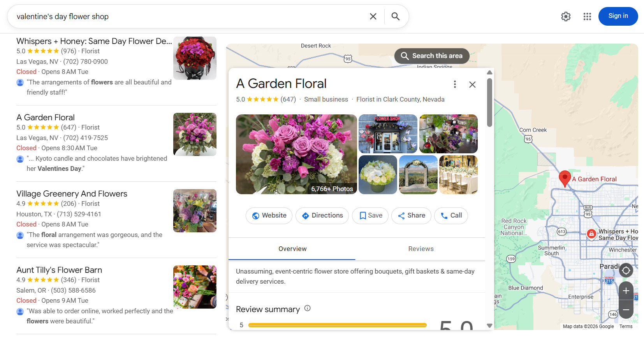This screenshot has height=337, width=644.
Task: Click Red Rock Canyon National label
Action: pos(514,227)
